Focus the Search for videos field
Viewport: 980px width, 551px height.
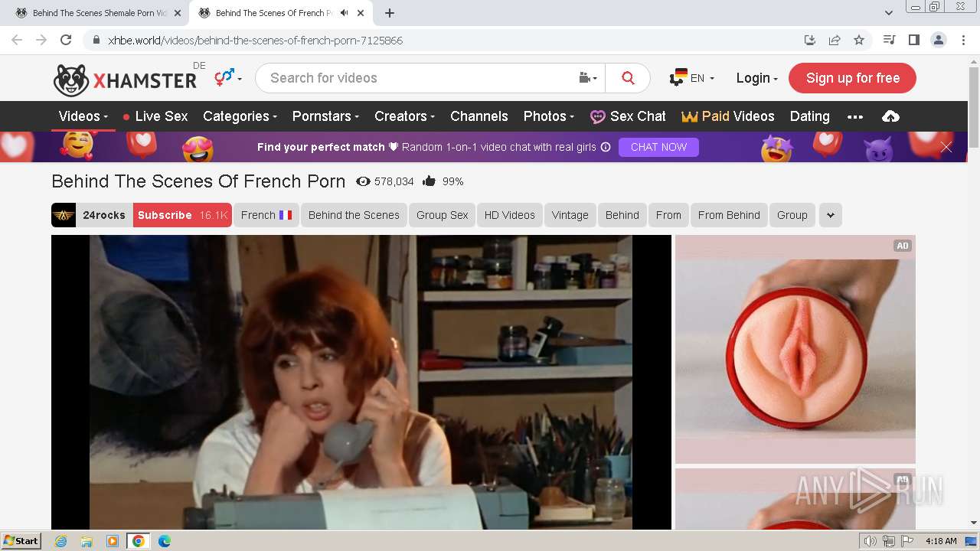click(417, 78)
